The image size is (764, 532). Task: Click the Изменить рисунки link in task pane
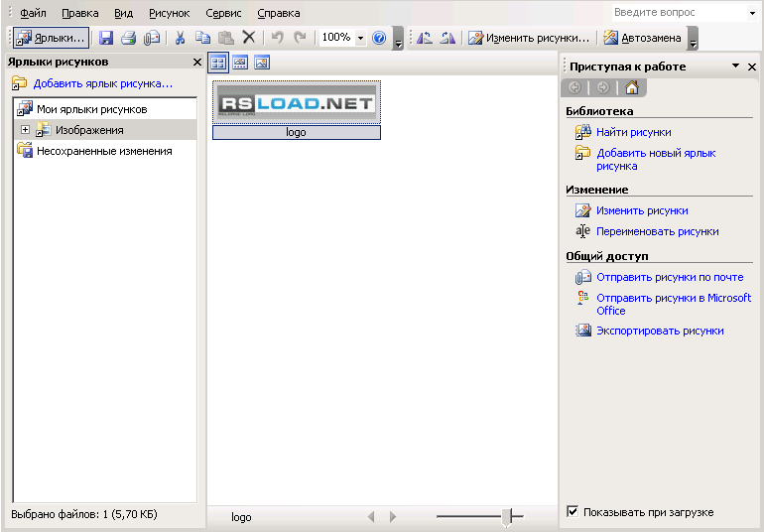click(x=642, y=210)
